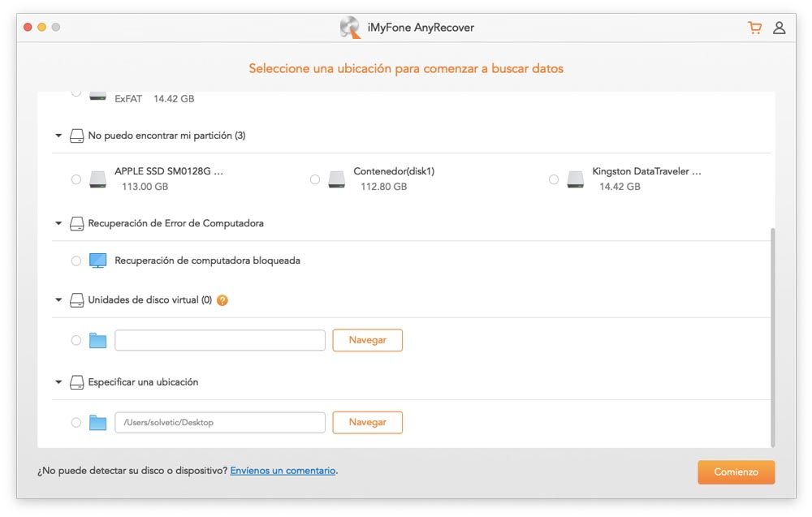
Task: Click the APPLE SSD SM0128G drive icon
Action: pos(98,179)
